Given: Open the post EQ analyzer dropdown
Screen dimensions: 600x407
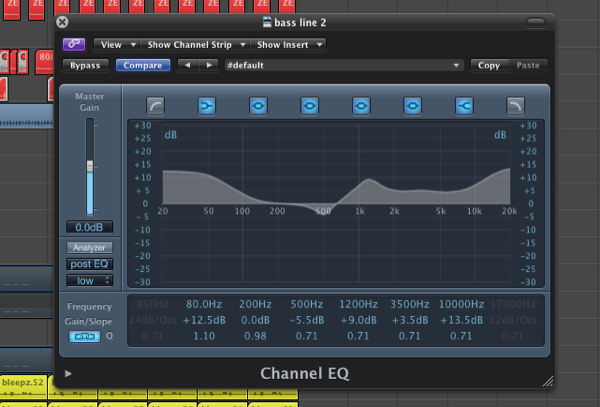Looking at the screenshot, I should (91, 264).
